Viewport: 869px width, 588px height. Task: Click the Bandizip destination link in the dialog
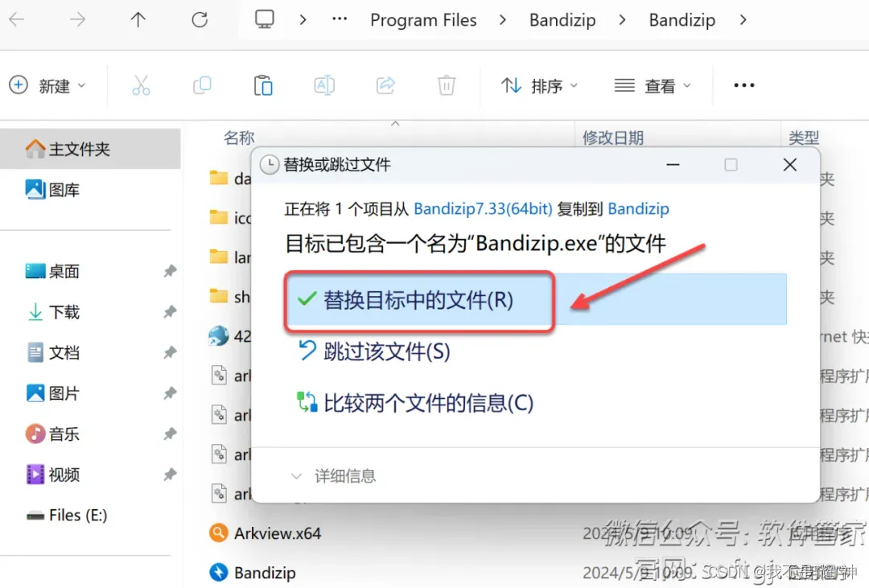(638, 209)
